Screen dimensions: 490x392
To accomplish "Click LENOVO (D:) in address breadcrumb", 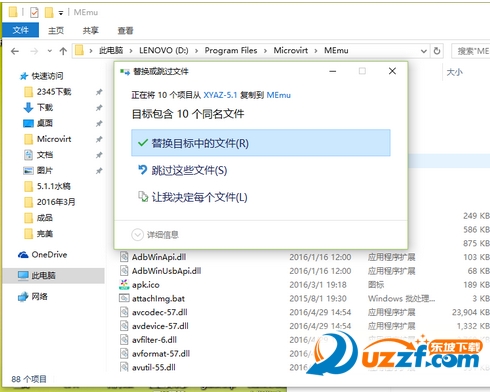I will pyautogui.click(x=164, y=50).
